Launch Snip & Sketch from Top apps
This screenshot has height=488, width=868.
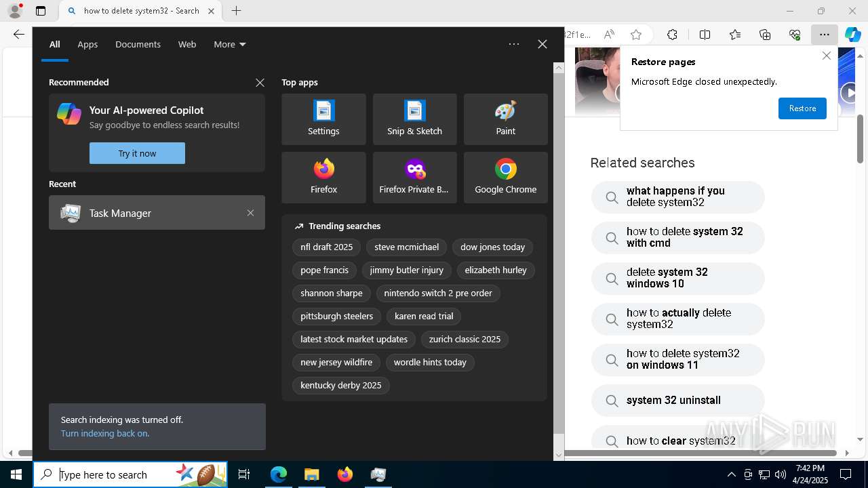pos(414,119)
